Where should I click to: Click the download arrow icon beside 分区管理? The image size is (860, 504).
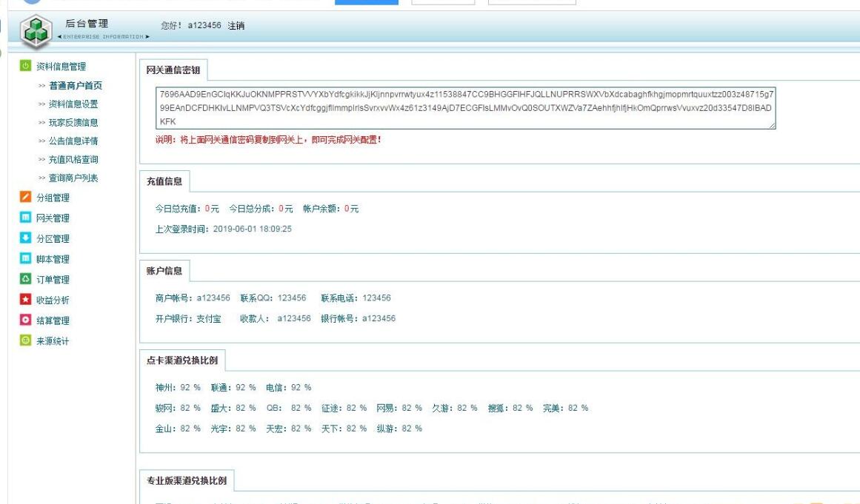click(x=24, y=238)
